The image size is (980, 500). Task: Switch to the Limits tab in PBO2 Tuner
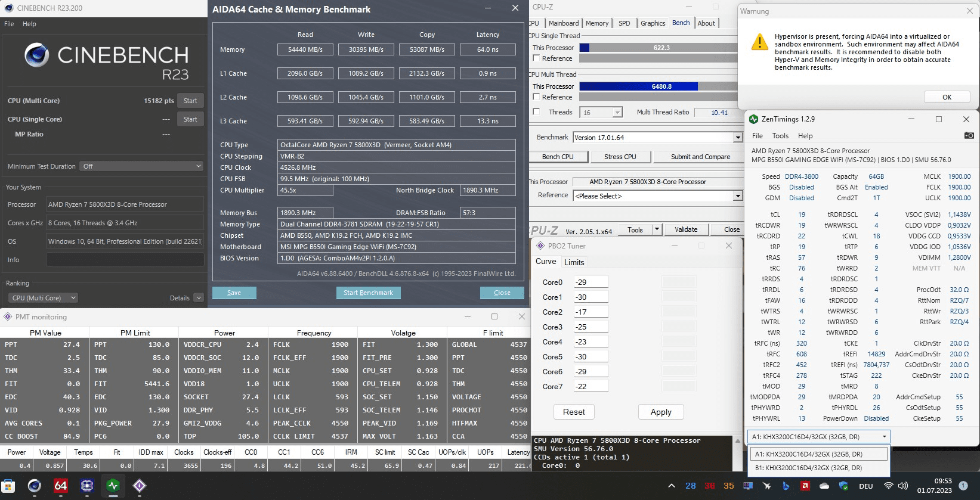coord(574,262)
